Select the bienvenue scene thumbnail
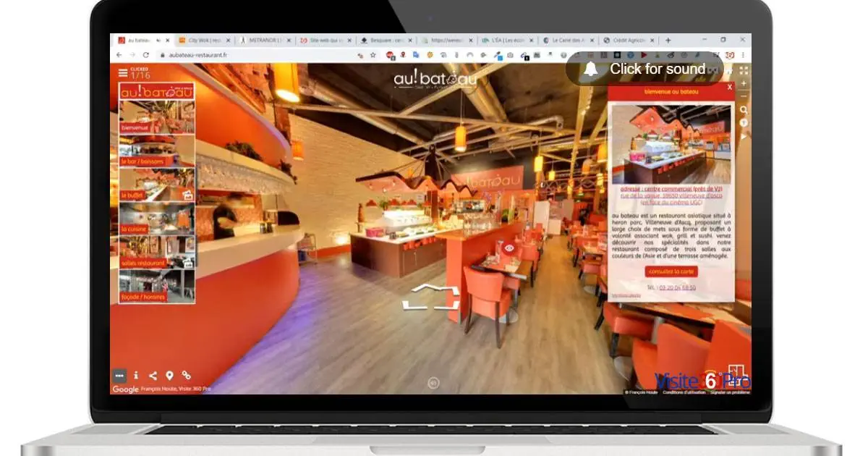This screenshot has width=868, height=456. [x=157, y=117]
